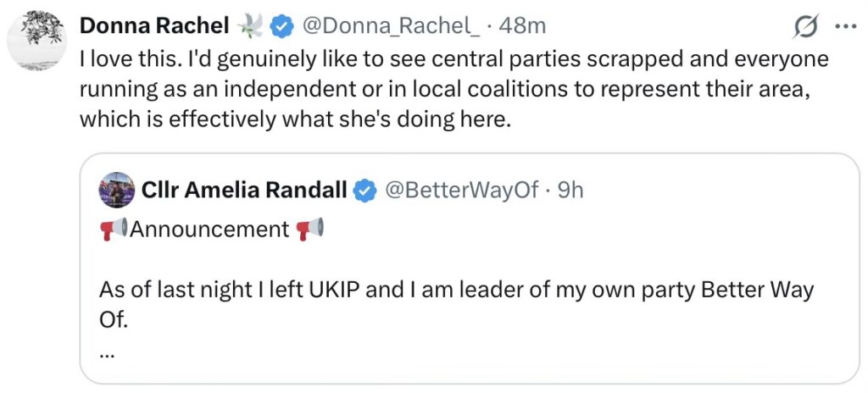Click the dove emoji after Donna Rachel

tap(251, 27)
